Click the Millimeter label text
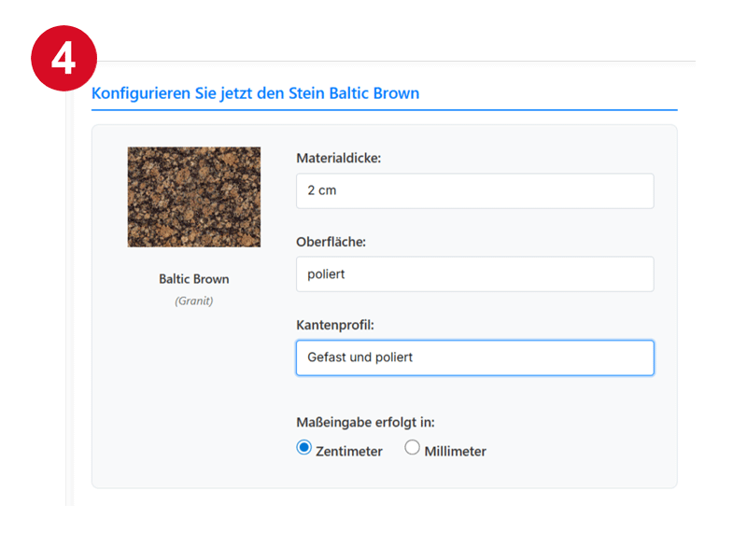 (455, 451)
